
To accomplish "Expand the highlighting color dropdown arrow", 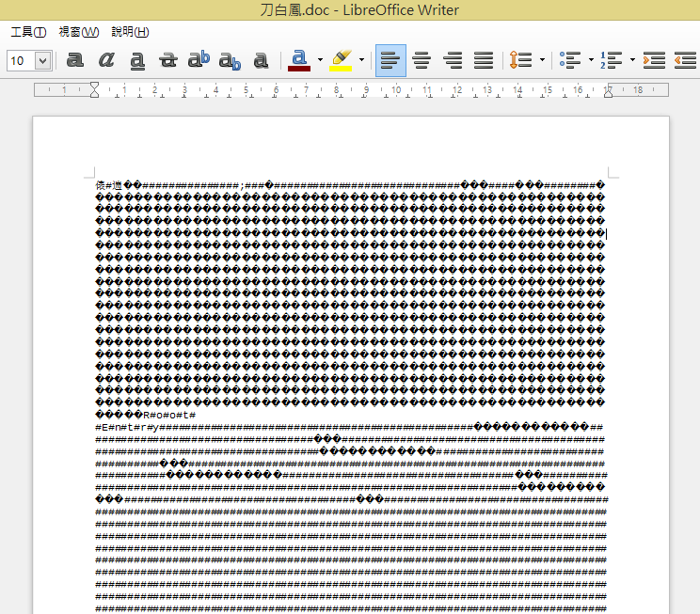I will 361,60.
